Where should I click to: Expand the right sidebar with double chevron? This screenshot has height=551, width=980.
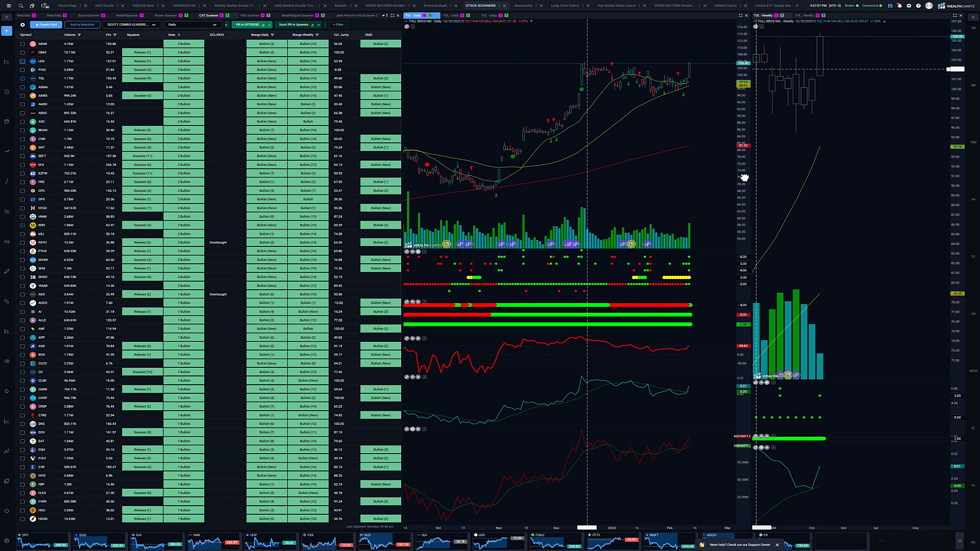point(973,17)
